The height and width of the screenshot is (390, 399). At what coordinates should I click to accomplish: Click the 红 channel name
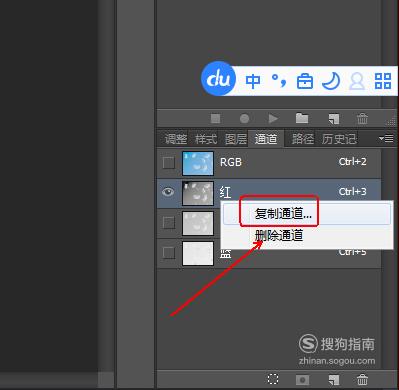(x=225, y=192)
